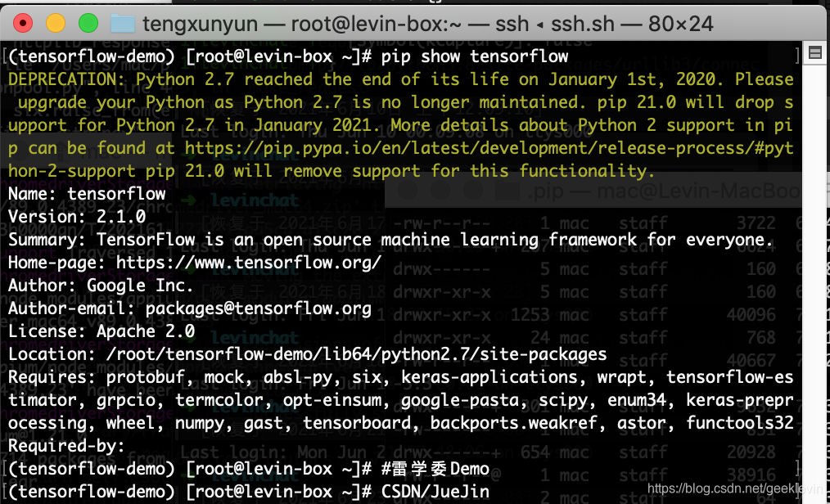Click the 'pip show tensorflow' command text
The width and height of the screenshot is (830, 504).
(x=475, y=56)
